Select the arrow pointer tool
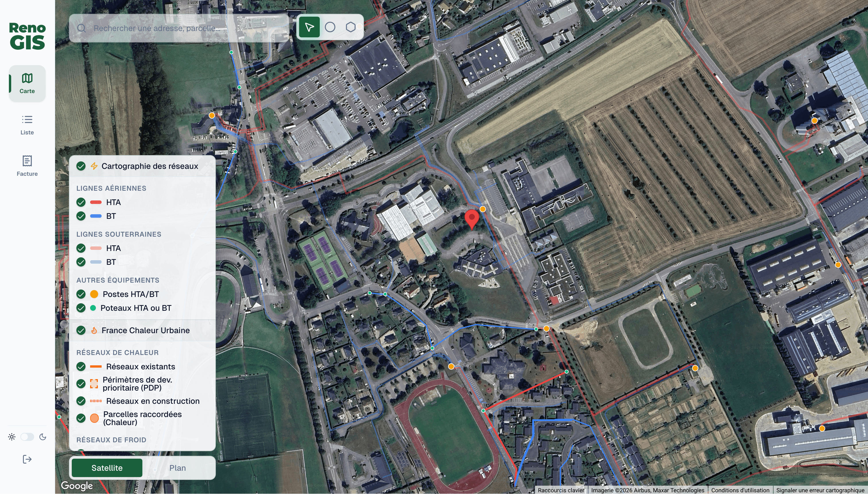This screenshot has height=494, width=868. coord(309,27)
